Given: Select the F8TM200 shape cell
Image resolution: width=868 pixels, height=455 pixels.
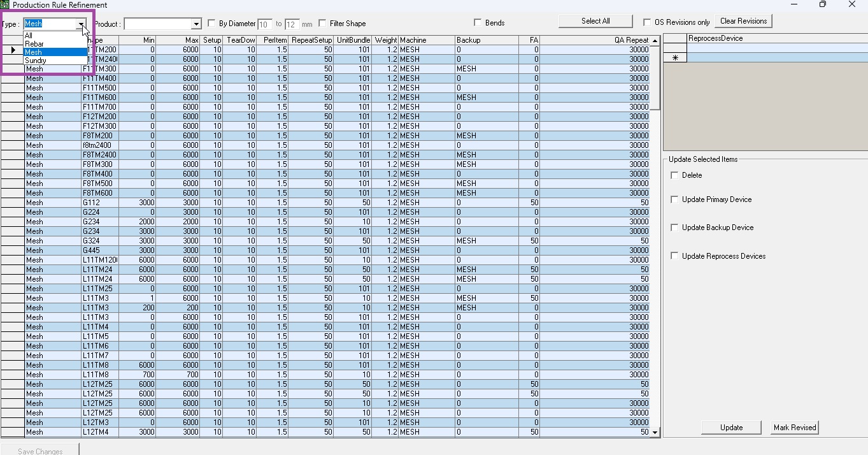Looking at the screenshot, I should coord(100,136).
